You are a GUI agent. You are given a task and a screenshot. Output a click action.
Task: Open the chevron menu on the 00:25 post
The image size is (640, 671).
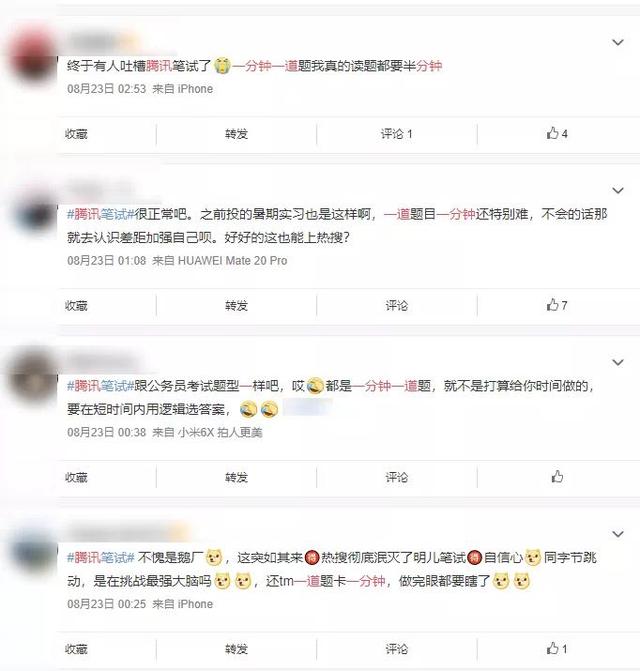(x=618, y=534)
